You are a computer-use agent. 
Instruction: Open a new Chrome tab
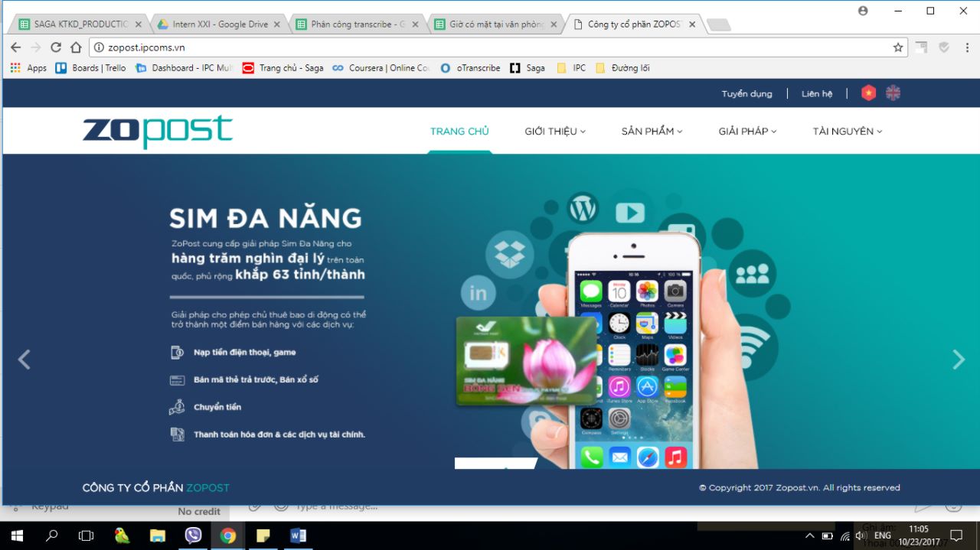718,25
